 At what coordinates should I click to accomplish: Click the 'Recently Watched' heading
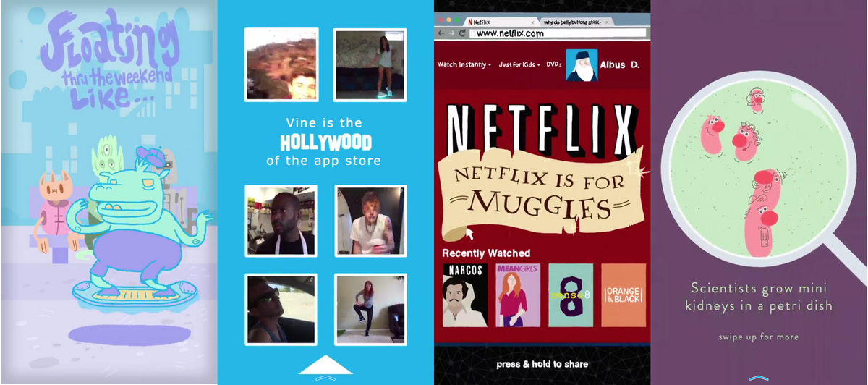click(x=486, y=253)
